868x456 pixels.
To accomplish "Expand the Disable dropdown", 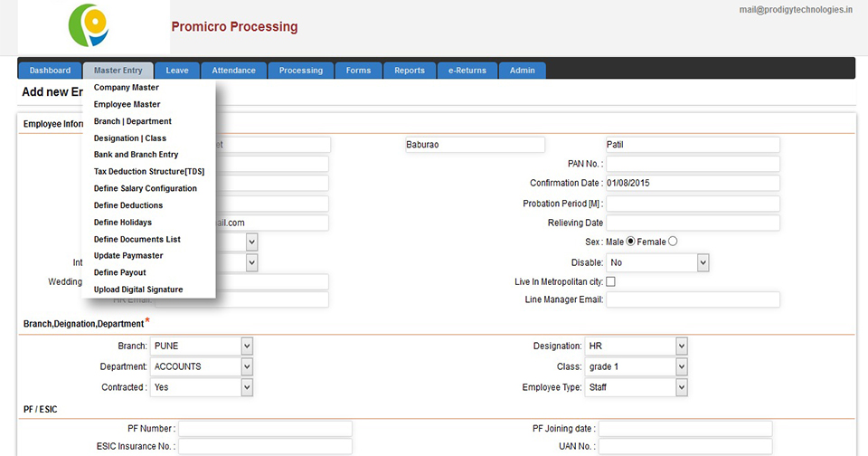I will (657, 262).
